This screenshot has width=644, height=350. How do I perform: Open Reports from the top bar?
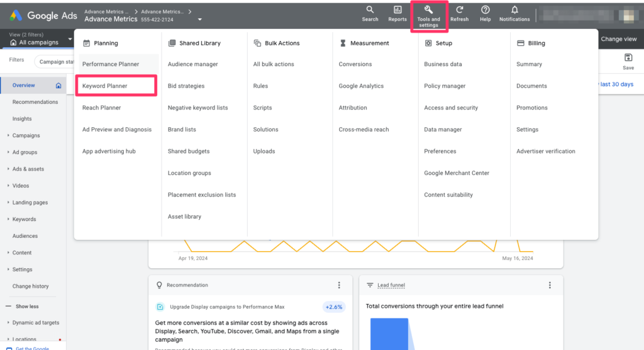click(x=397, y=14)
